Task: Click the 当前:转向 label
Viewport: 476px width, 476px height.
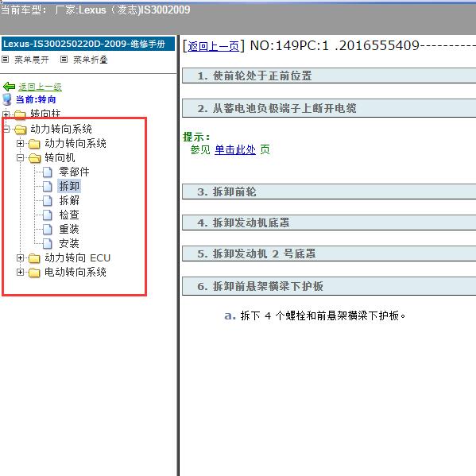Action: tap(36, 99)
